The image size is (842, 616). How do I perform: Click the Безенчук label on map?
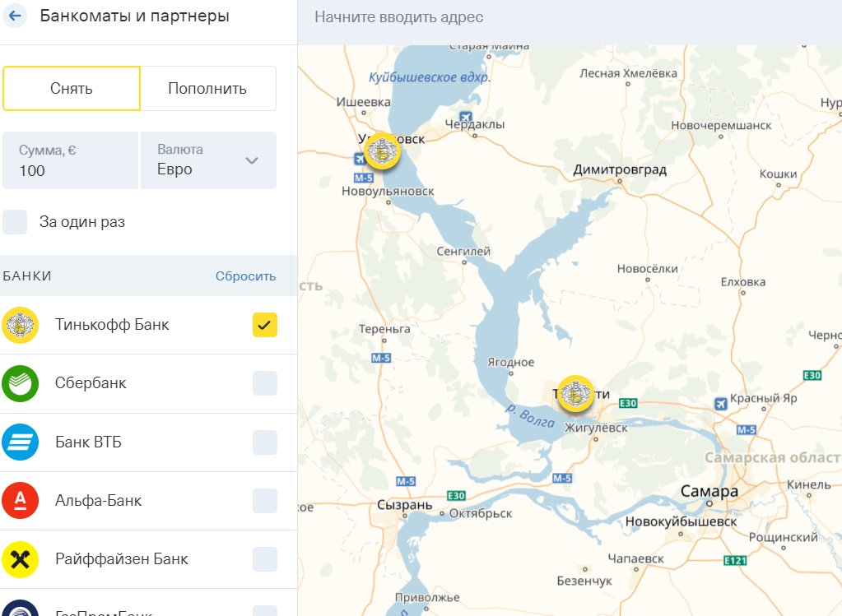[584, 581]
